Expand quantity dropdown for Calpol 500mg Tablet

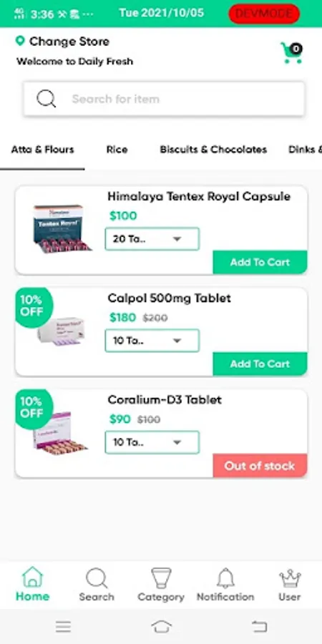152,341
